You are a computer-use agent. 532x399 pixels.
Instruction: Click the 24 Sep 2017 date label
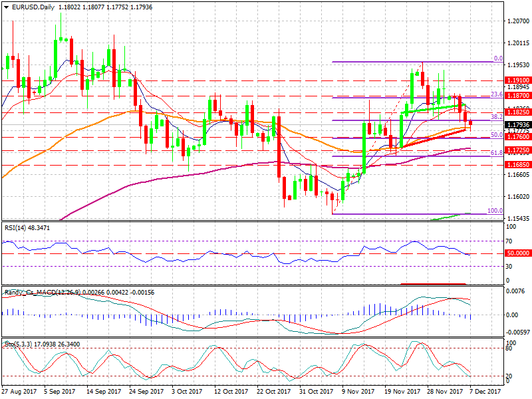click(x=146, y=392)
